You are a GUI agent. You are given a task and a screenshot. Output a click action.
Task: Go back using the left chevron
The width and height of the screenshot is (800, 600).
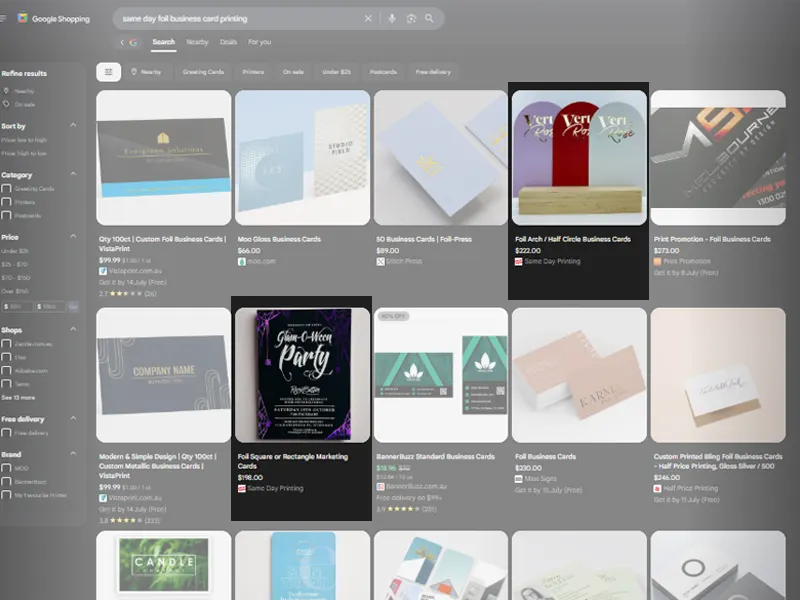[x=121, y=42]
